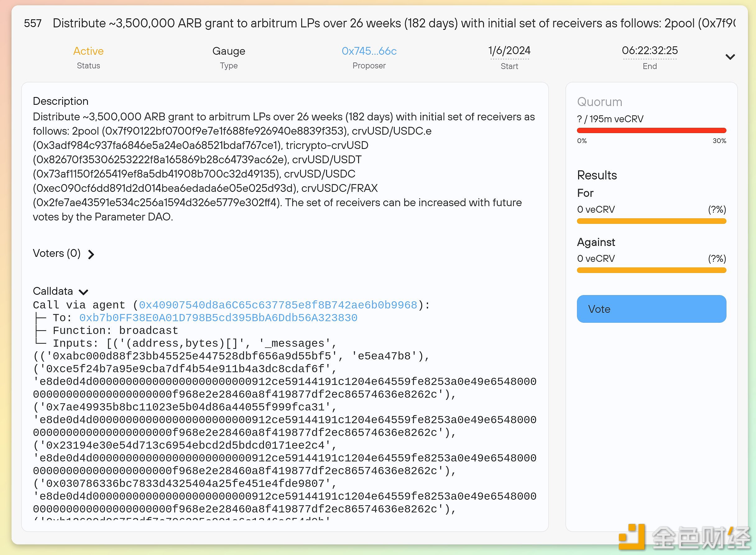Click the 1/6/2024 start date
Screen dimensions: 756x555
point(509,50)
